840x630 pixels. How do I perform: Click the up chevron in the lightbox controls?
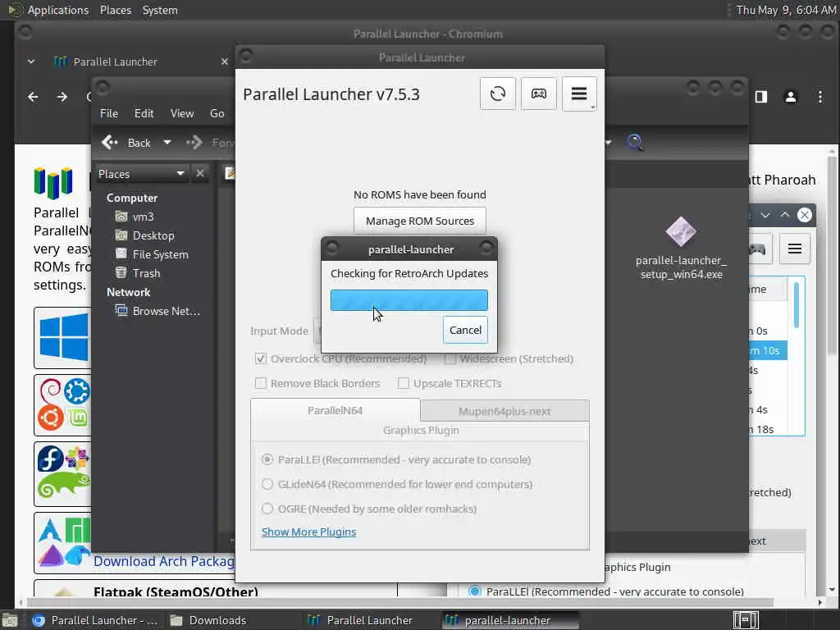tap(785, 215)
